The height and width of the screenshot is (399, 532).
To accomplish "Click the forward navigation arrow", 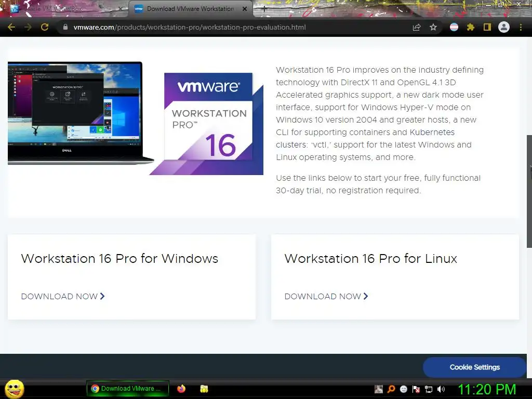I will point(28,27).
